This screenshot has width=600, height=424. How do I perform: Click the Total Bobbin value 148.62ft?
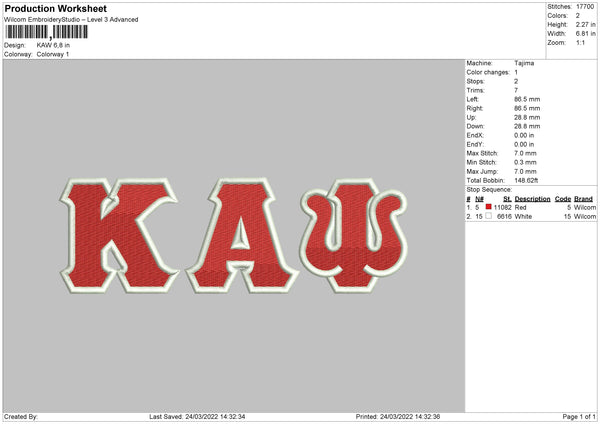pyautogui.click(x=526, y=180)
